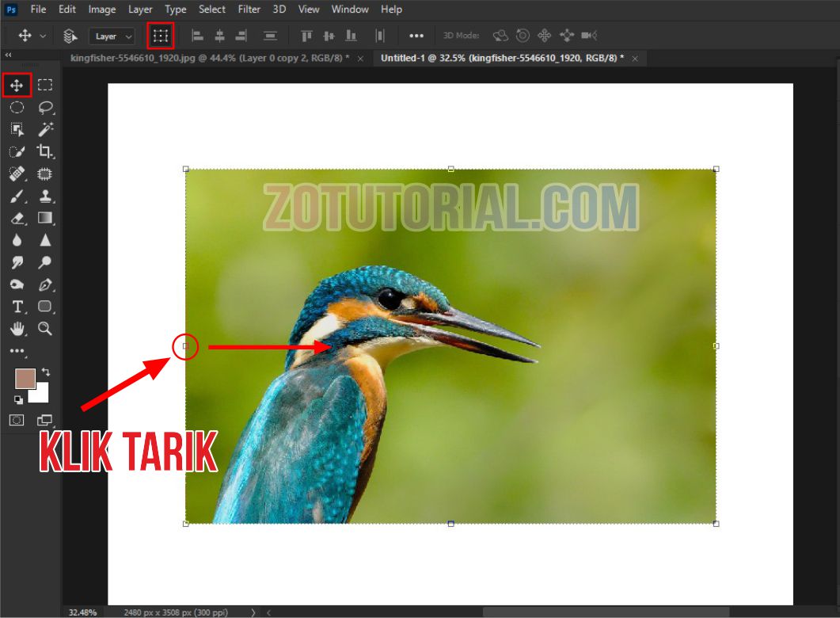840x618 pixels.
Task: Open the 3D menu
Action: point(279,10)
